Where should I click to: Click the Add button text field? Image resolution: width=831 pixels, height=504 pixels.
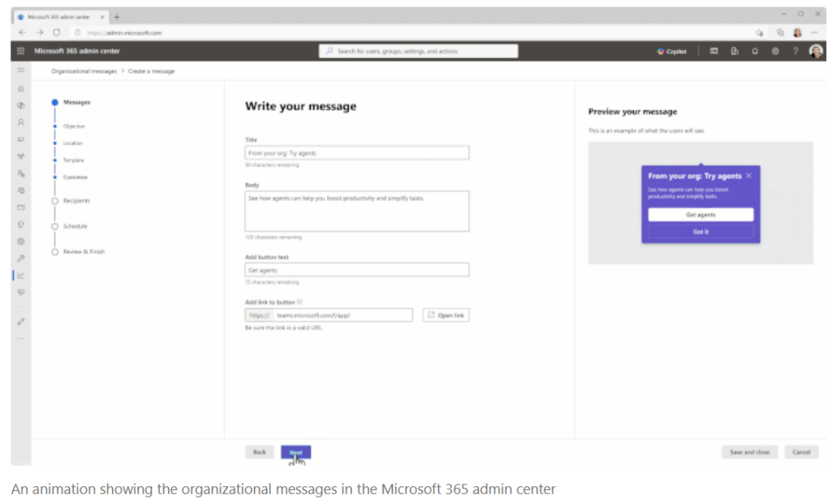coord(357,269)
